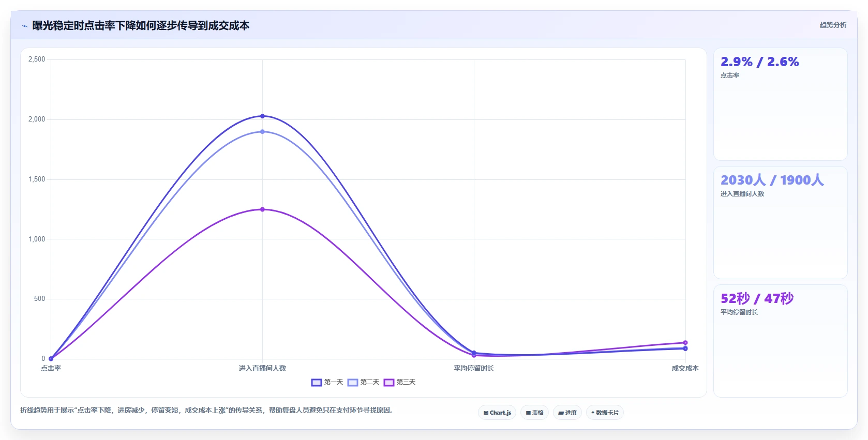Image resolution: width=868 pixels, height=440 pixels.
Task: Click the 第二天 legend color box
Action: [353, 383]
